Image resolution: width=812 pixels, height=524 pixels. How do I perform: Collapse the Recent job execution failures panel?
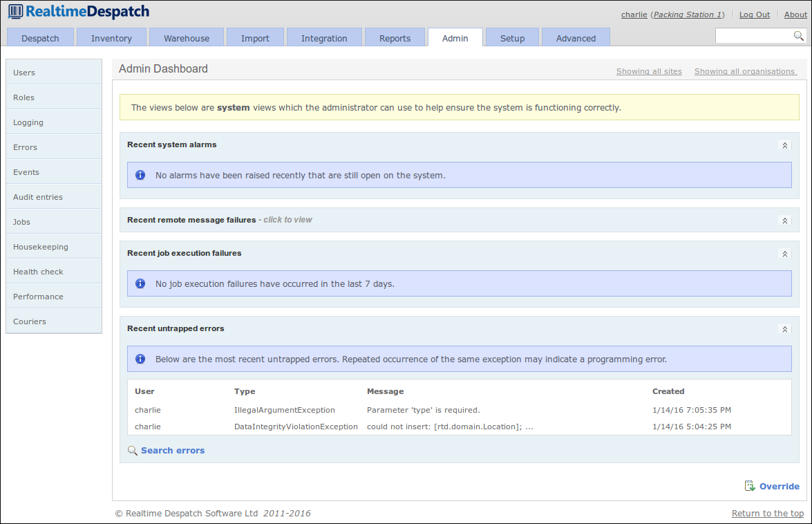(784, 254)
